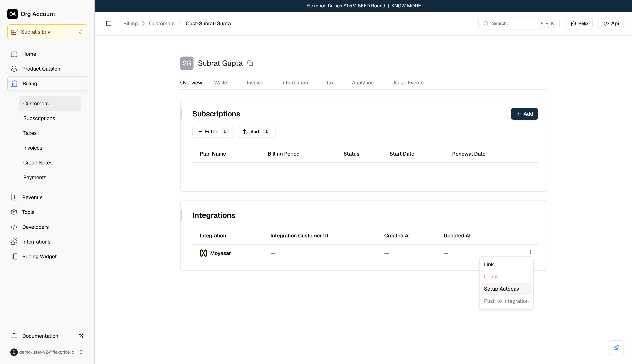This screenshot has height=364, width=632.
Task: Collapse the Billing section in sidebar
Action: point(47,84)
